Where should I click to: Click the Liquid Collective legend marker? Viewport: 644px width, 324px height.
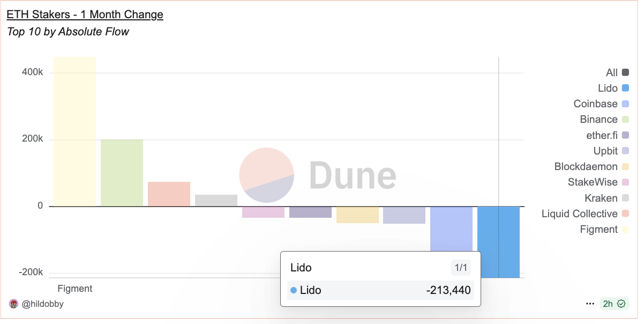[x=626, y=214]
